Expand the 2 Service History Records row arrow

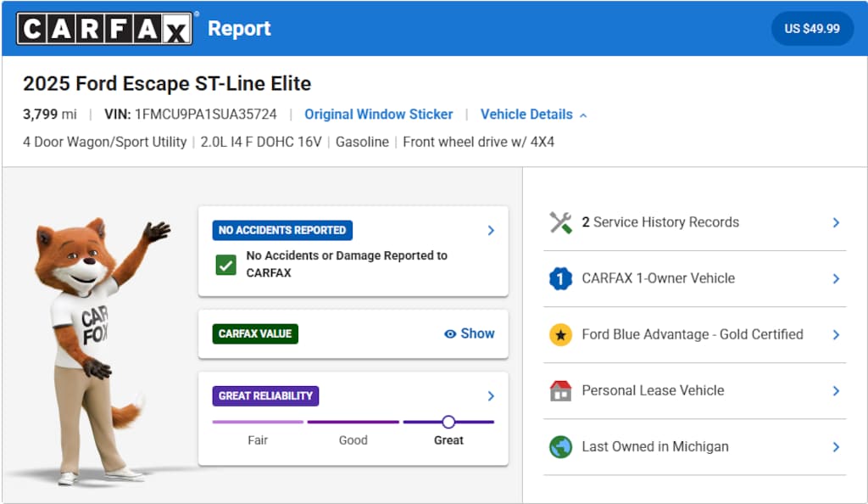point(836,222)
